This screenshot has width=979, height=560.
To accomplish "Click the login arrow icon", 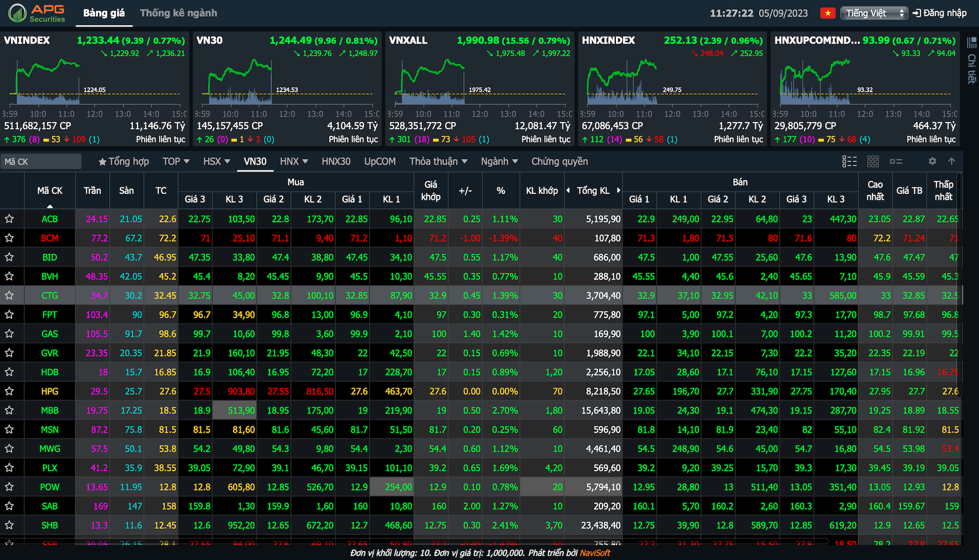I will tap(917, 13).
